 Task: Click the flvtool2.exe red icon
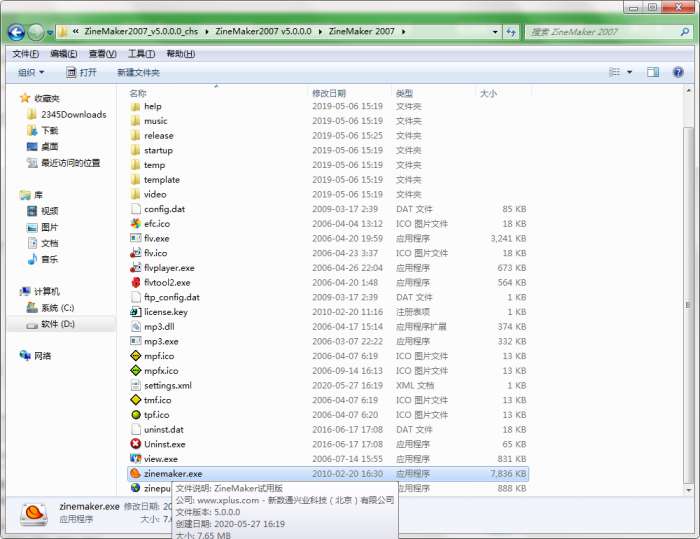[136, 282]
